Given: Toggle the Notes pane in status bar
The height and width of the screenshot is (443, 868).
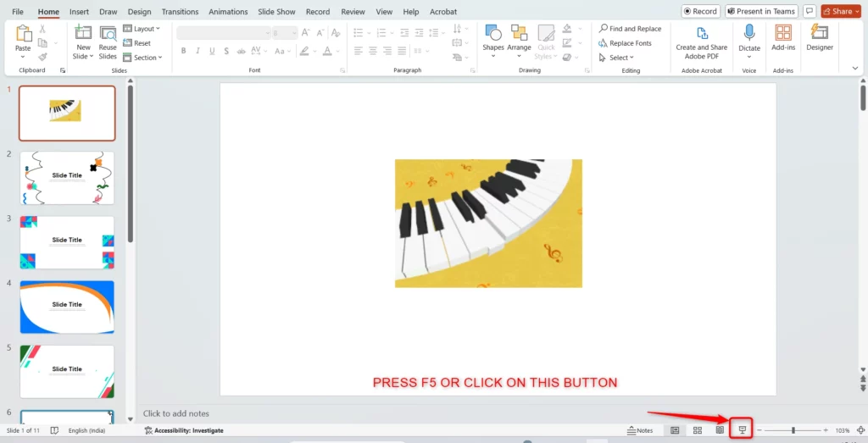Looking at the screenshot, I should [639, 430].
